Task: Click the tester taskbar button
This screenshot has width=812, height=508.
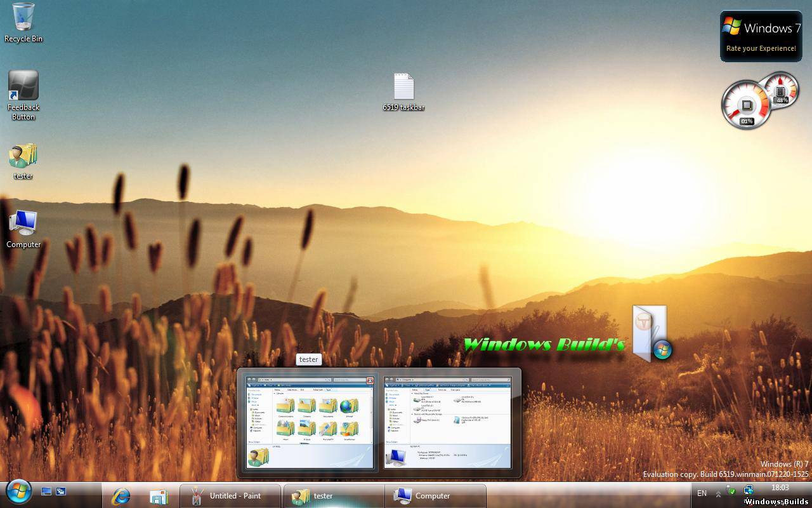Action: click(x=334, y=496)
